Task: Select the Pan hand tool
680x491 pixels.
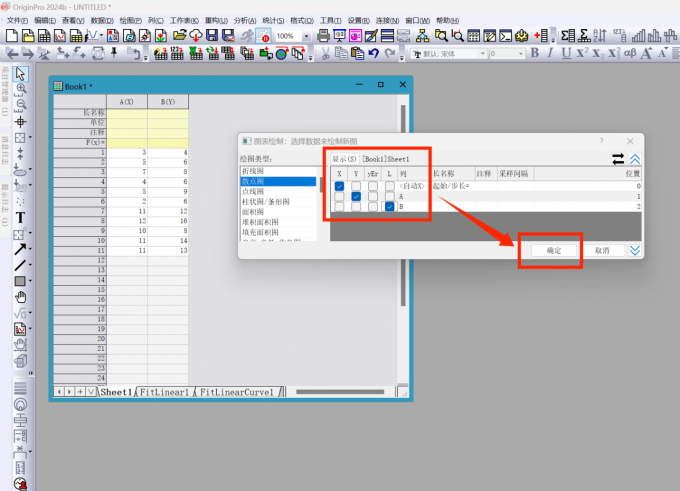Action: (20, 298)
